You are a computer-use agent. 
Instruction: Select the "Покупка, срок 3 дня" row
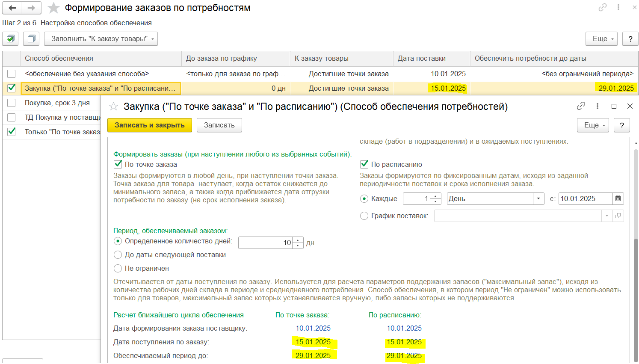(x=57, y=103)
